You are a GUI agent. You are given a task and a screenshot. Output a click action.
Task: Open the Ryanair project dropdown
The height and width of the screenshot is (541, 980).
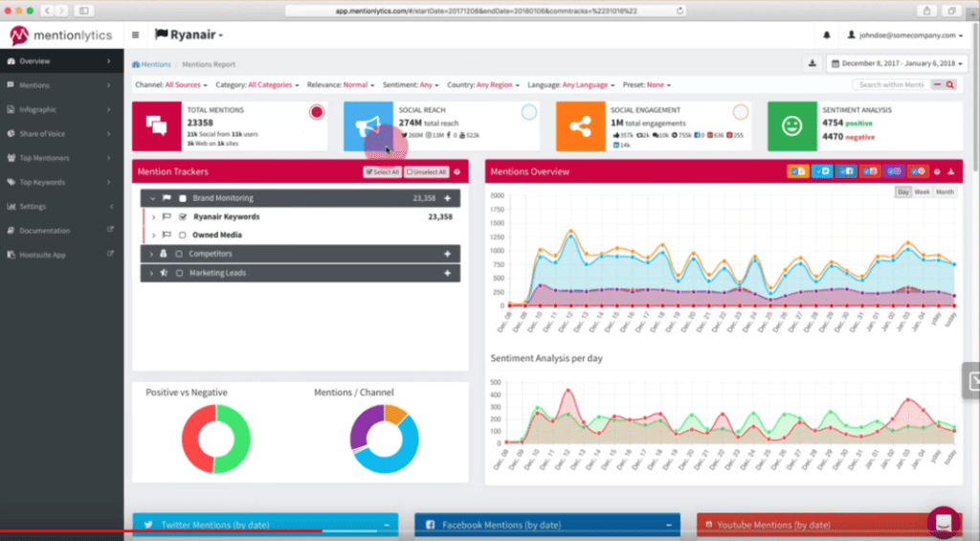(x=189, y=35)
